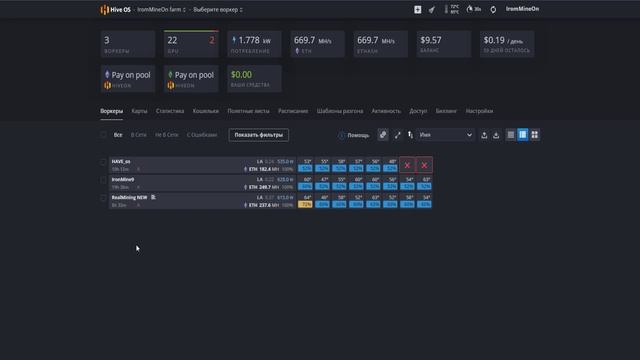
Task: Switch to the Кошельки tab
Action: (x=206, y=111)
